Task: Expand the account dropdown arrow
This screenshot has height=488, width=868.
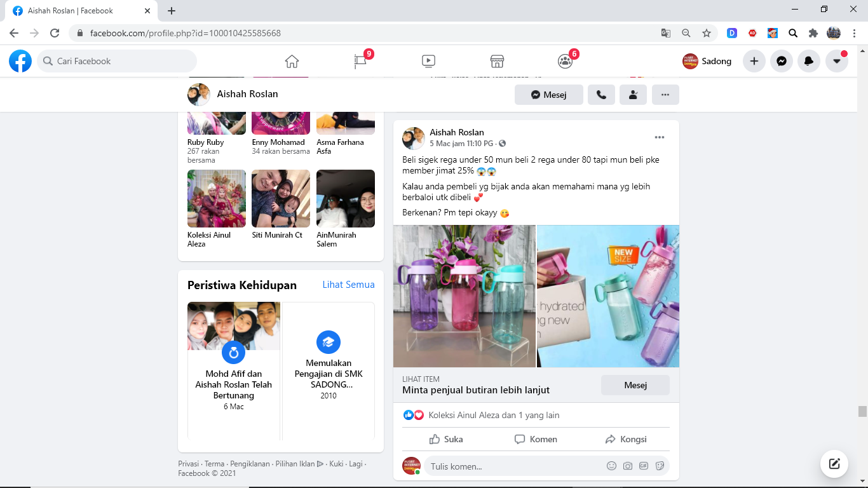Action: 837,61
